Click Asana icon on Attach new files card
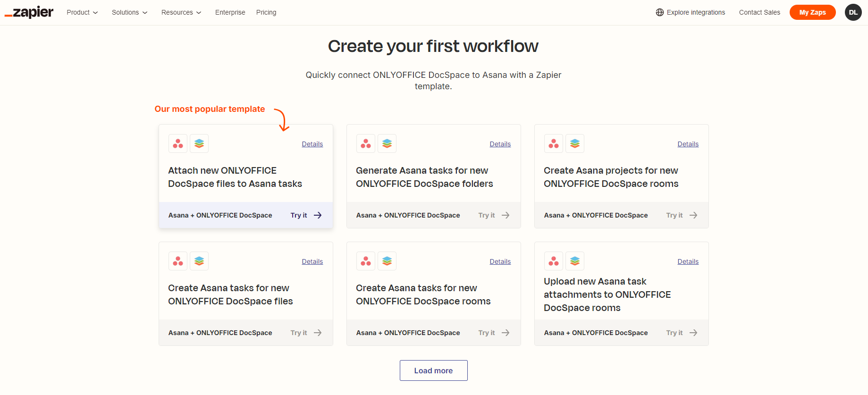This screenshot has height=395, width=868. tap(178, 143)
